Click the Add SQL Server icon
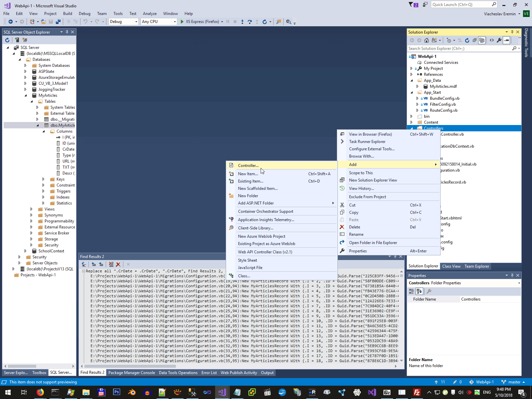The height and width of the screenshot is (399, 532). [x=17, y=40]
